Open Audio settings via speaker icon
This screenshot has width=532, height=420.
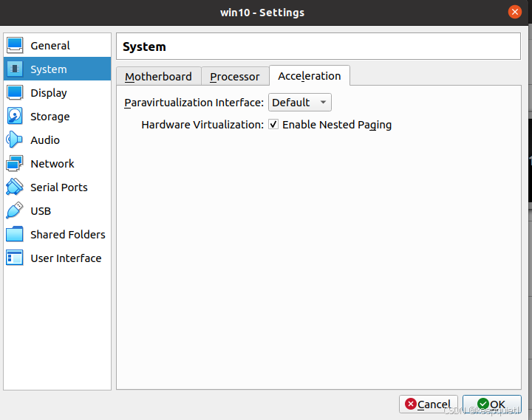15,140
